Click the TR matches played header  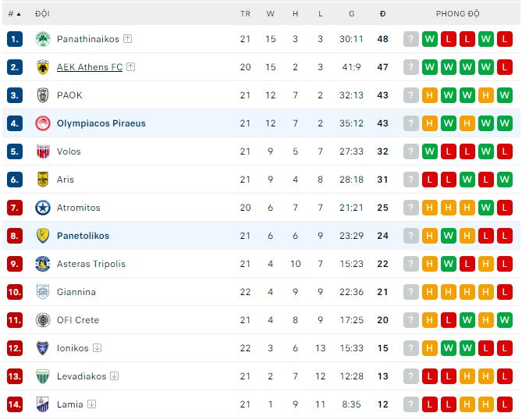[245, 14]
